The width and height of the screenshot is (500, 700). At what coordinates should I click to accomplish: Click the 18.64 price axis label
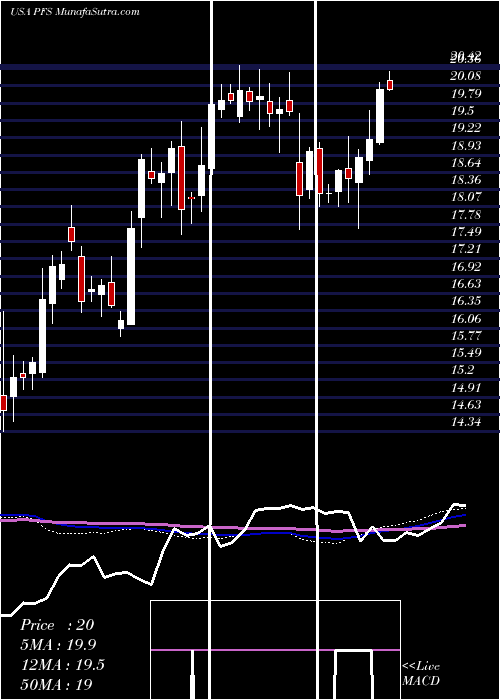click(466, 162)
